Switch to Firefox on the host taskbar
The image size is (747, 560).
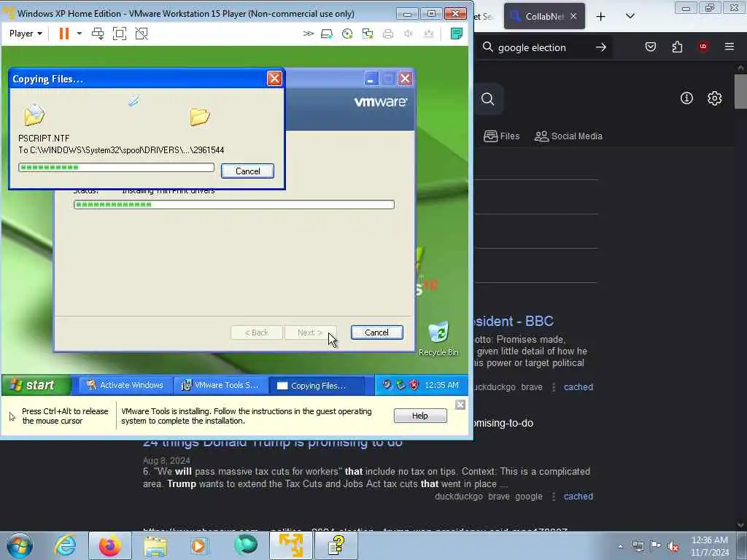[109, 545]
